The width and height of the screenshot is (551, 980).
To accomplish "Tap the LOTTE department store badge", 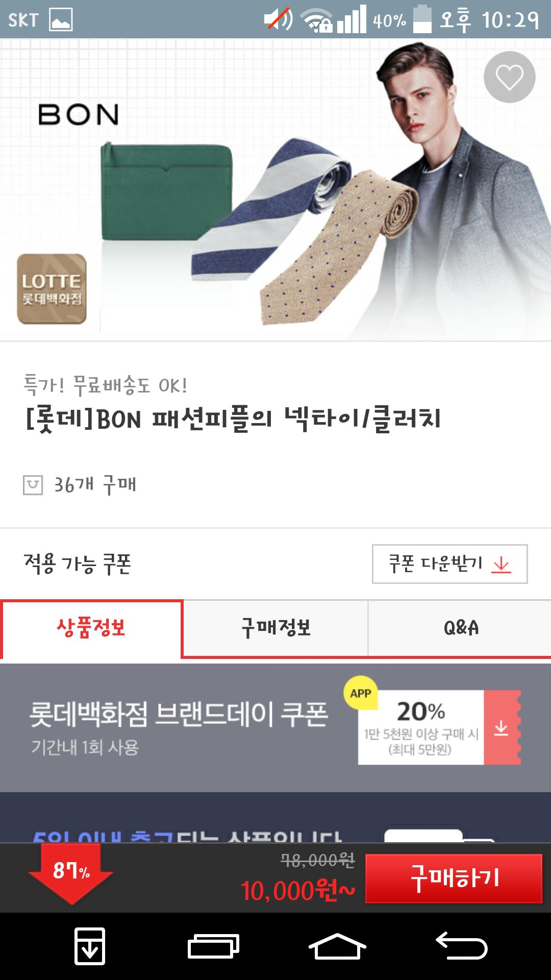I will 52,289.
